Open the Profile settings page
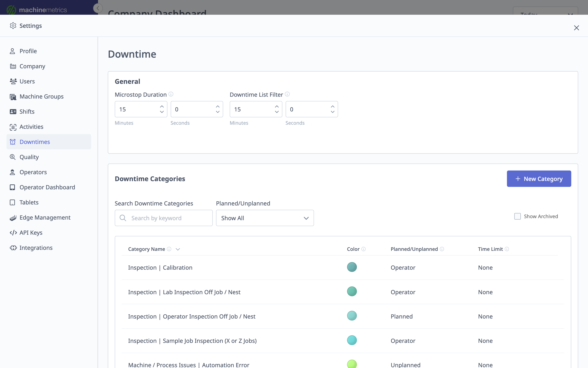This screenshot has width=588, height=368. point(49,51)
